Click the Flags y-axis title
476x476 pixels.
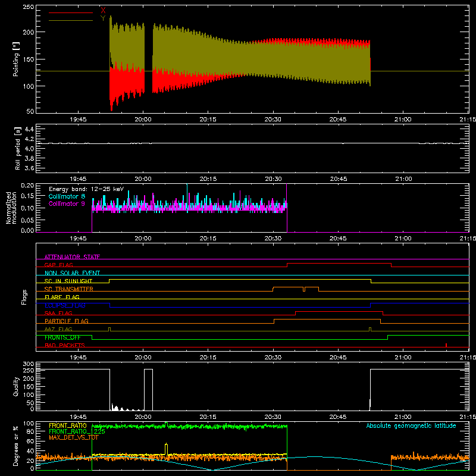coord(24,297)
